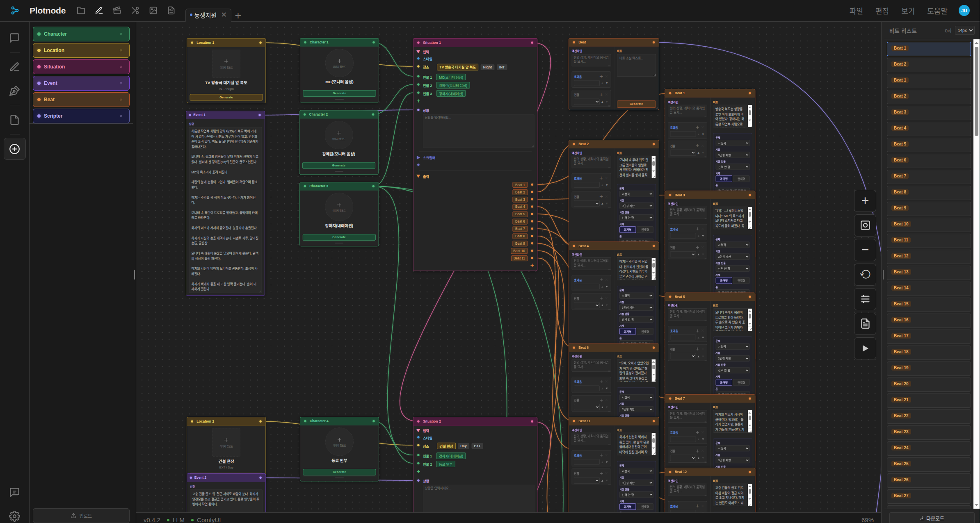The image size is (980, 523).
Task: Zoom out with the canvas minus control
Action: [x=865, y=250]
